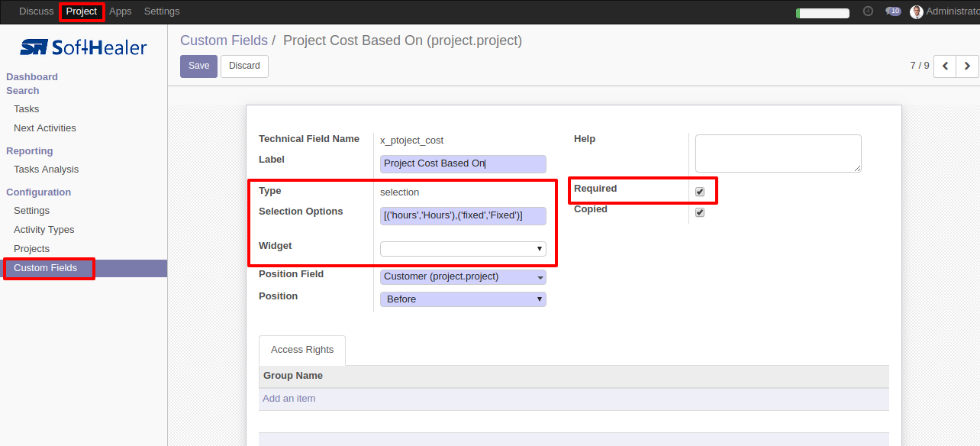Click the Save button
Screen dimensions: 980x446
click(198, 66)
